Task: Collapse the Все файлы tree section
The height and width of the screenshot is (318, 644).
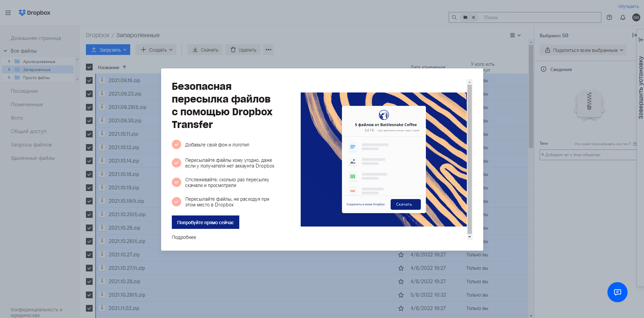Action: click(5, 51)
